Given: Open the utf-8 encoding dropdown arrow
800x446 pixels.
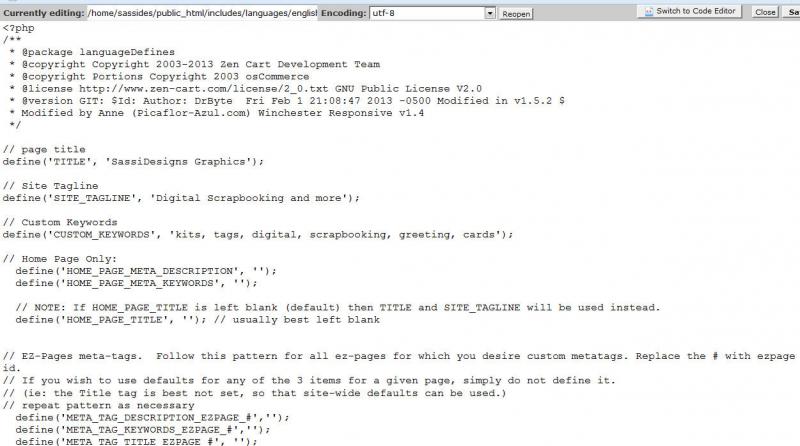Looking at the screenshot, I should 490,13.
